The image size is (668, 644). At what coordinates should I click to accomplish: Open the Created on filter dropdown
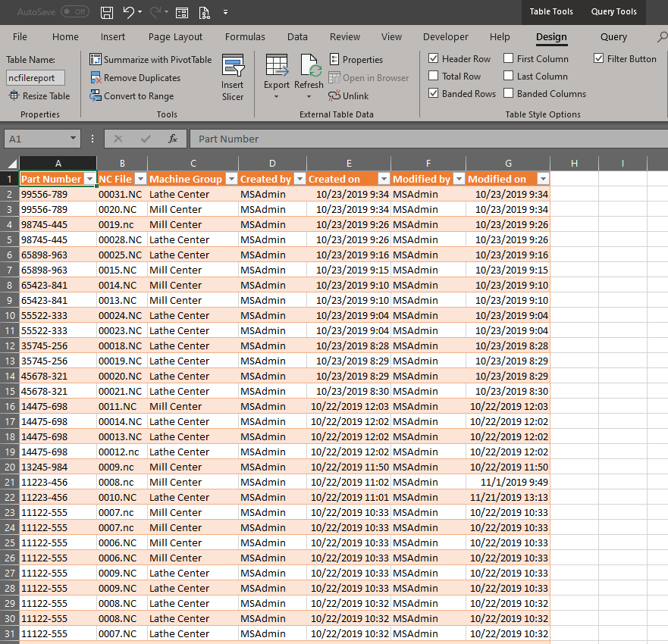coord(384,179)
